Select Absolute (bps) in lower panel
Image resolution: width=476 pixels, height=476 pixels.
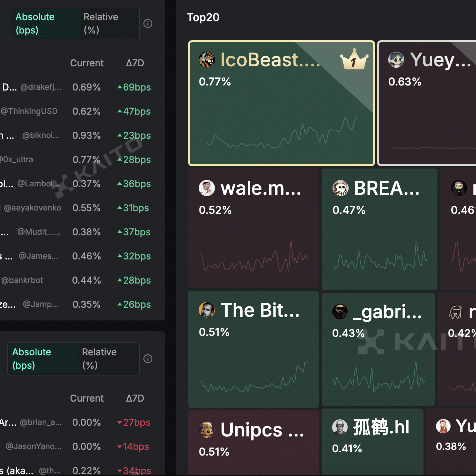tap(44, 359)
